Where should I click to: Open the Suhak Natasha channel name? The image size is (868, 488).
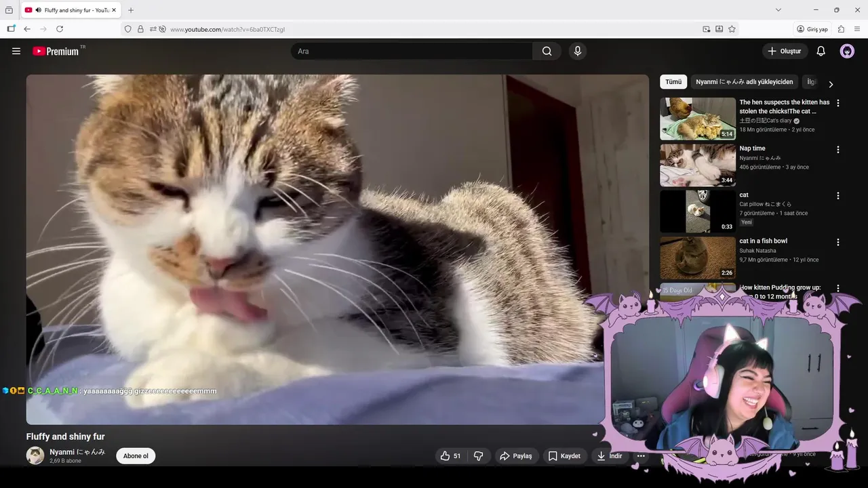[757, 251]
